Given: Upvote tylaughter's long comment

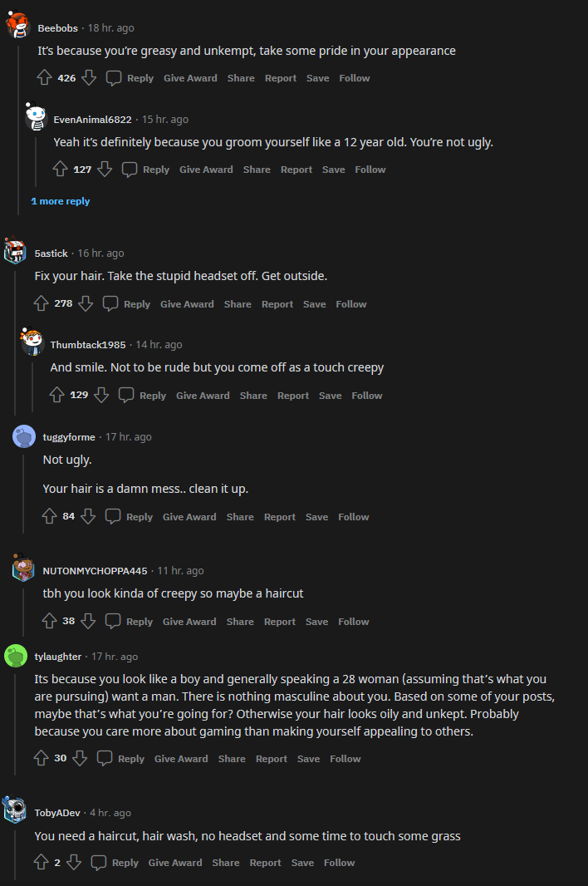Looking at the screenshot, I should pos(42,758).
